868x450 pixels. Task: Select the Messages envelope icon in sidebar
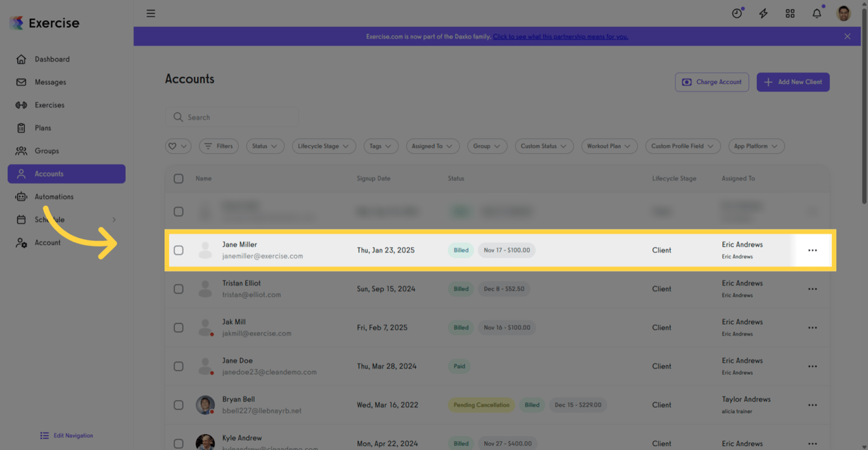click(x=22, y=82)
